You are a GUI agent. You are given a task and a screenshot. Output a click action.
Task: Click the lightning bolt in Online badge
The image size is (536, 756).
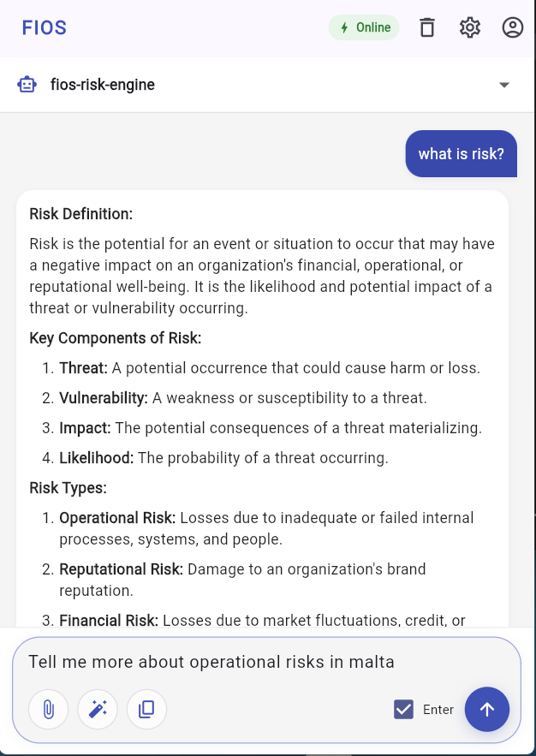coord(344,27)
